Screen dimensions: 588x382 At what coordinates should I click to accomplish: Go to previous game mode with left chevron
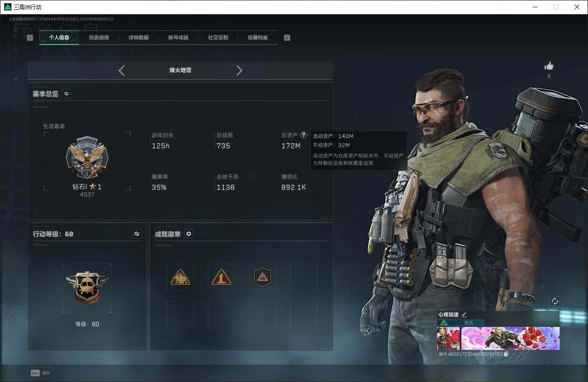coord(122,70)
